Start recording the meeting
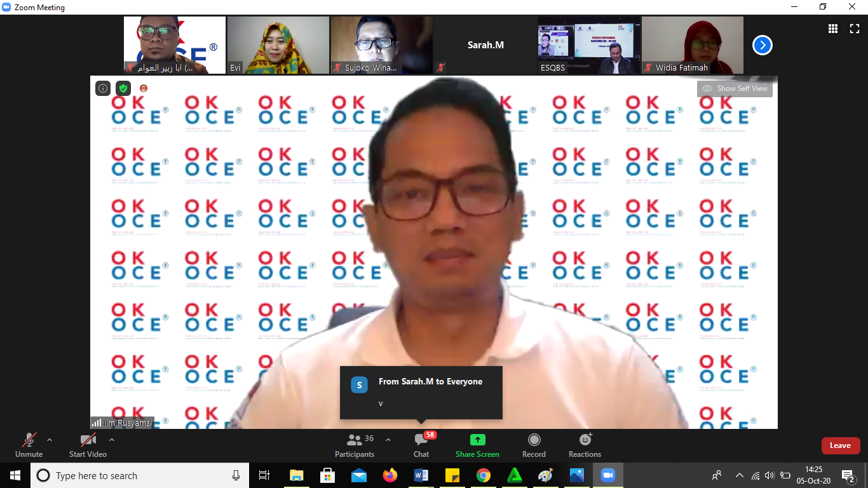Viewport: 868px width, 488px height. [534, 445]
